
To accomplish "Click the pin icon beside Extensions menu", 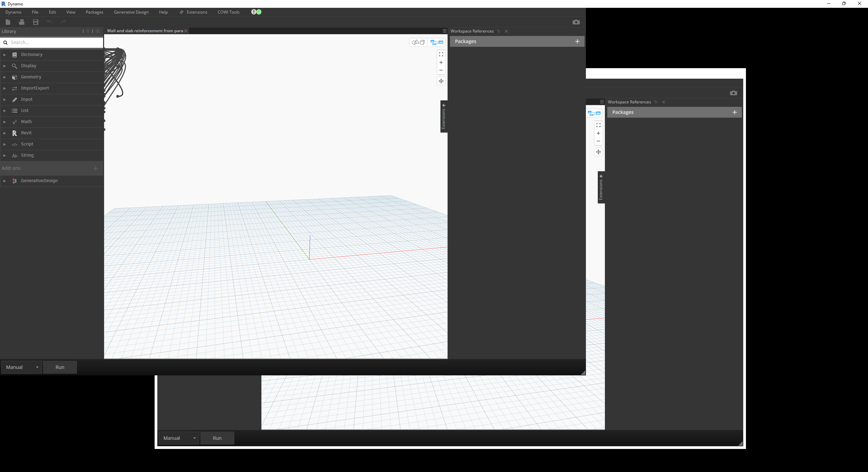I will 181,12.
